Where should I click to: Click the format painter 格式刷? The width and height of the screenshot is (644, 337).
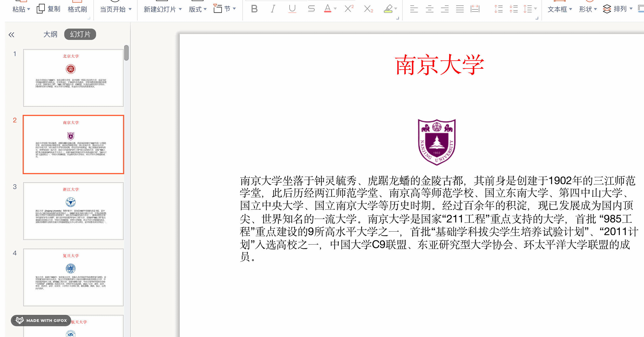pos(77,9)
